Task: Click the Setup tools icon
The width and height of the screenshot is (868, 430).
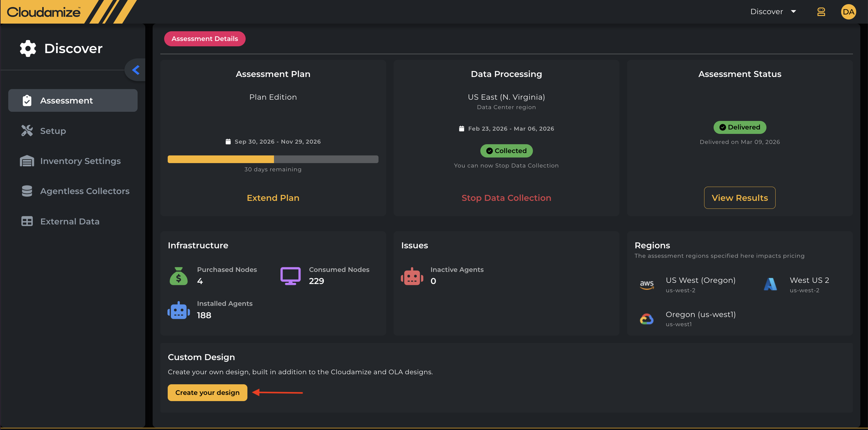Action: (x=27, y=131)
